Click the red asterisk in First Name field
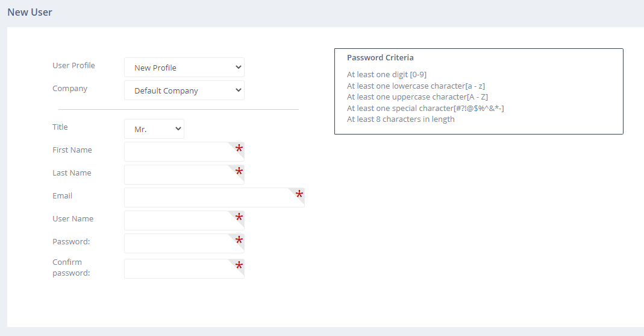Viewport: 644px width, 336px height. point(239,149)
